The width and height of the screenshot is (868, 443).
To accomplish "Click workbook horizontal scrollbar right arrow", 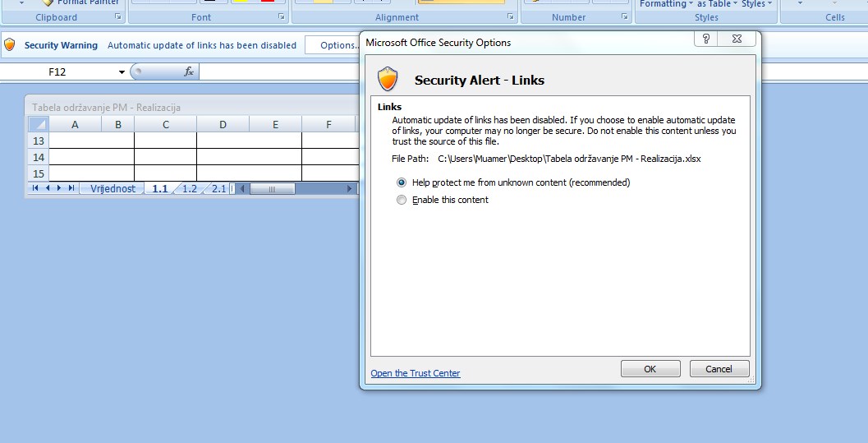I will pyautogui.click(x=349, y=189).
